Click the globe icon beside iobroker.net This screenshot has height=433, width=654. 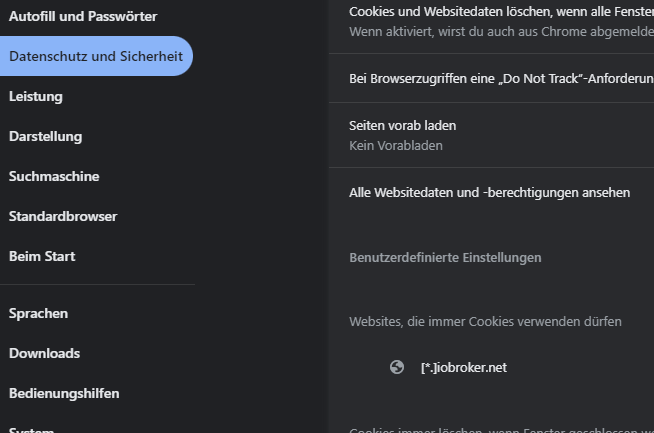click(397, 367)
